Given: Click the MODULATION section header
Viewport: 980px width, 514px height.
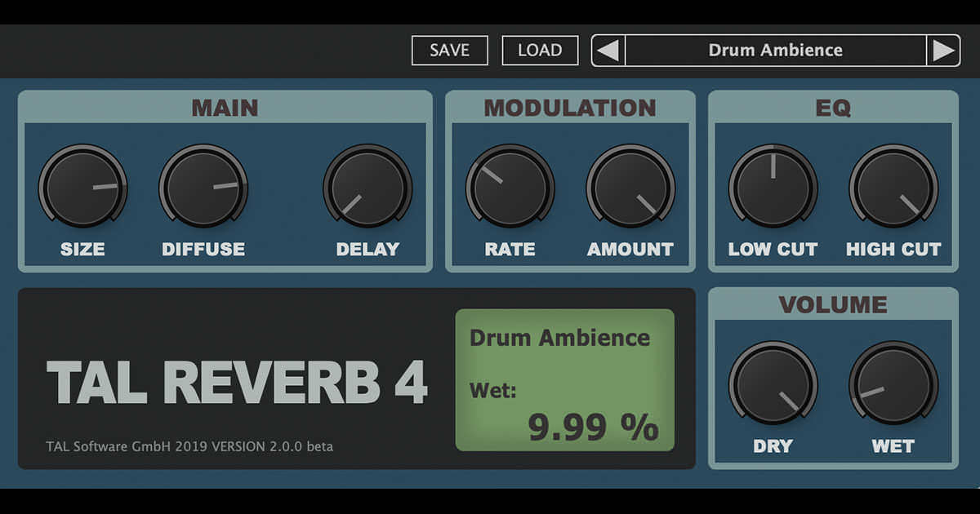Looking at the screenshot, I should 570,108.
